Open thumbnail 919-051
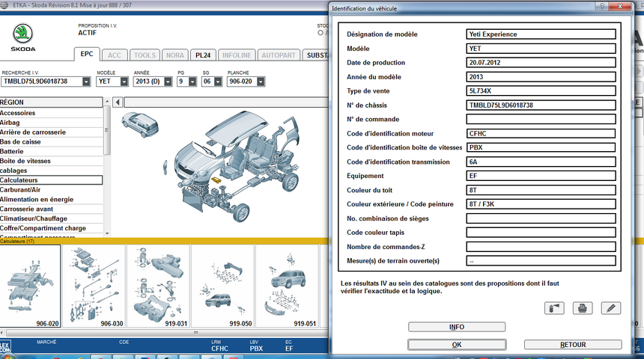Screen dimensions: 644x359 pos(287,286)
